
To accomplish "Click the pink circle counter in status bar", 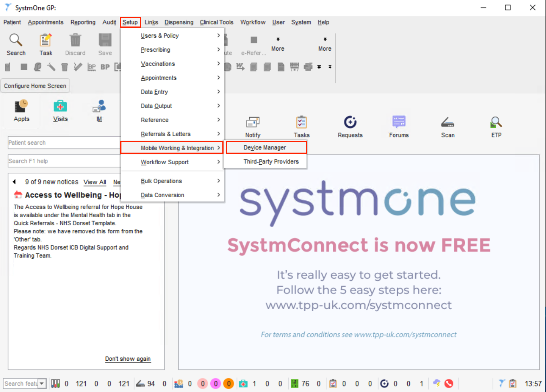I will click(x=203, y=384).
